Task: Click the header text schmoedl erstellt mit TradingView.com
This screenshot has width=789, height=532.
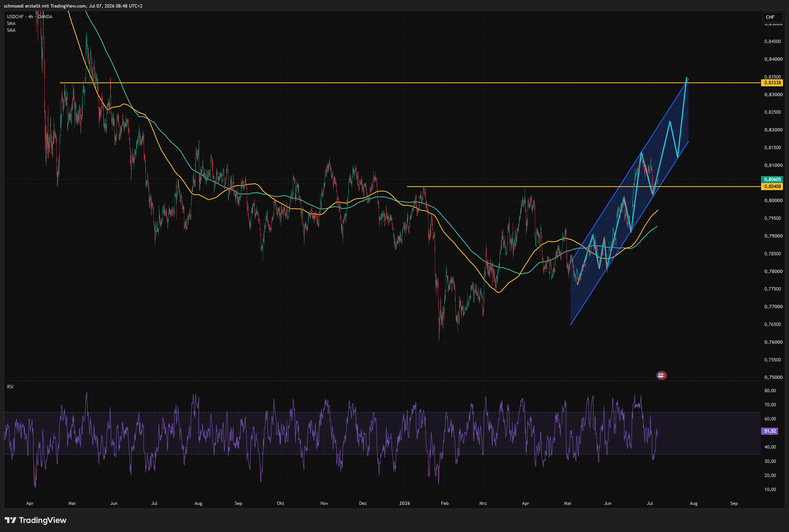Action: point(45,6)
